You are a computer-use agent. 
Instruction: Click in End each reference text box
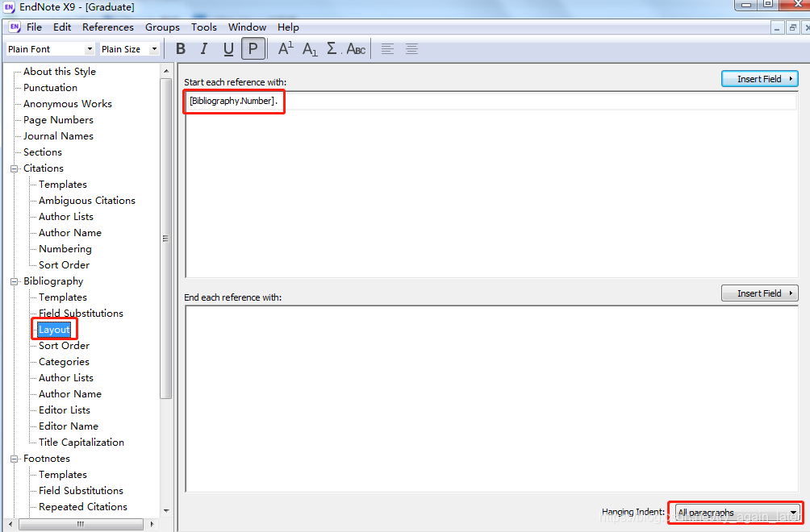click(x=492, y=399)
